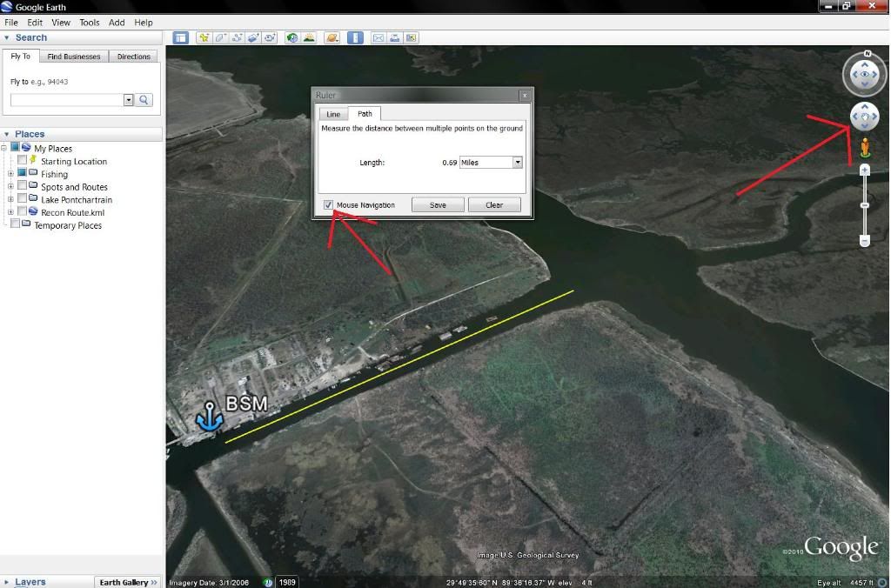The image size is (891, 588).
Task: Check the Starting Location checkbox
Action: coord(22,160)
